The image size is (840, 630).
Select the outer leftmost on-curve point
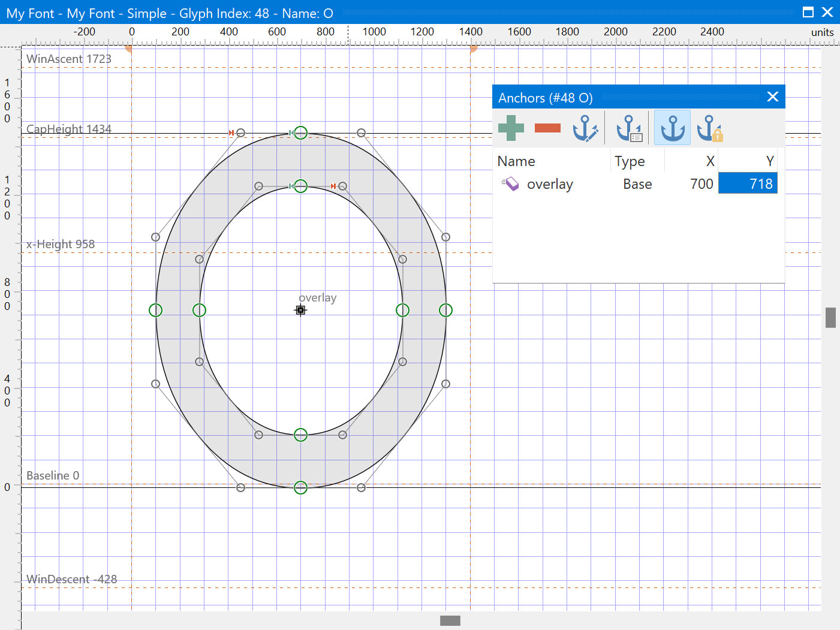[155, 310]
